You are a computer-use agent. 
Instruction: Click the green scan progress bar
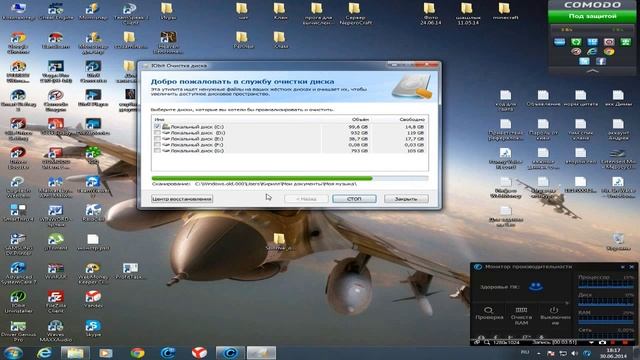tap(290, 178)
